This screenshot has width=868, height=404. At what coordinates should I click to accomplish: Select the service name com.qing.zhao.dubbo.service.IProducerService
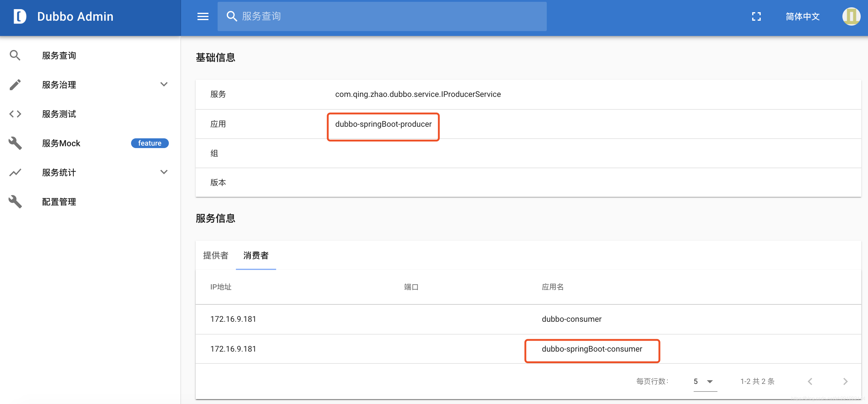click(x=418, y=94)
